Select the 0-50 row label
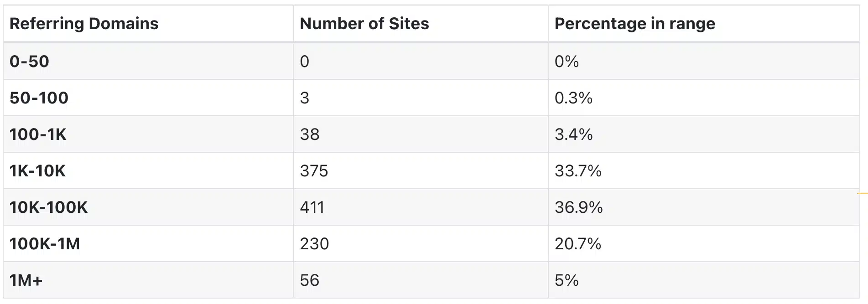Viewport: 868px width, 304px height. point(29,62)
